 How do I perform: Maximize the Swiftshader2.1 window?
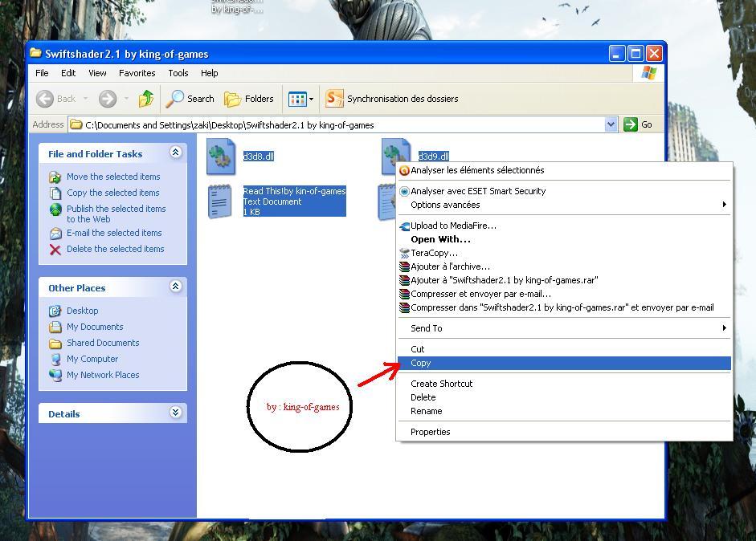click(x=635, y=54)
